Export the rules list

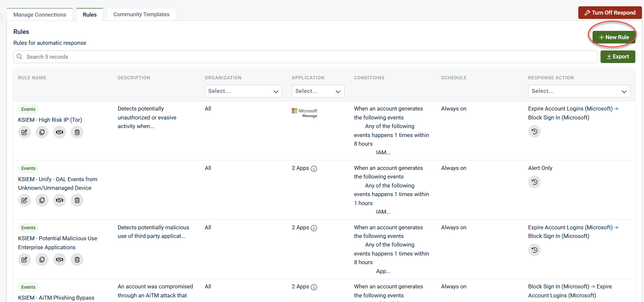pyautogui.click(x=617, y=57)
